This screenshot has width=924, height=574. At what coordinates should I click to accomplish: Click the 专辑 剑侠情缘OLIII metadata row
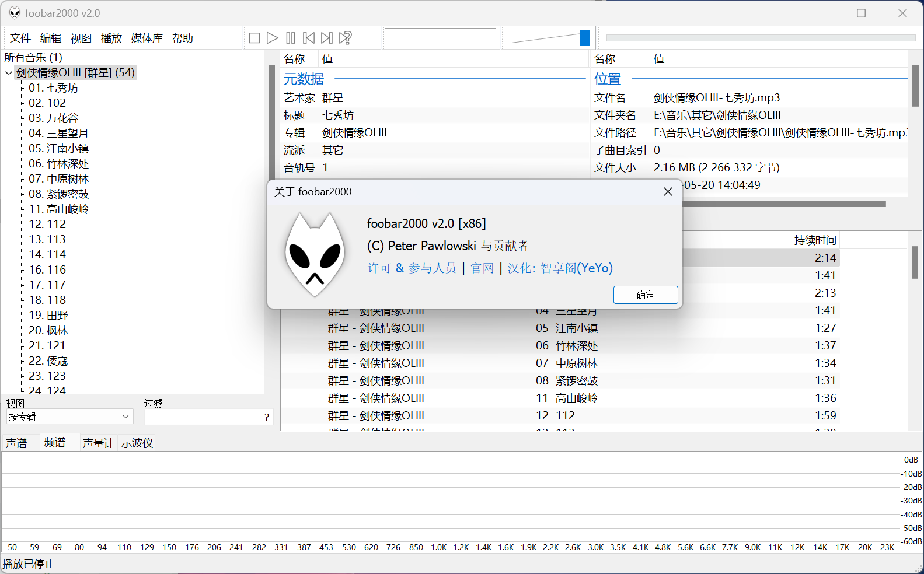[435, 133]
